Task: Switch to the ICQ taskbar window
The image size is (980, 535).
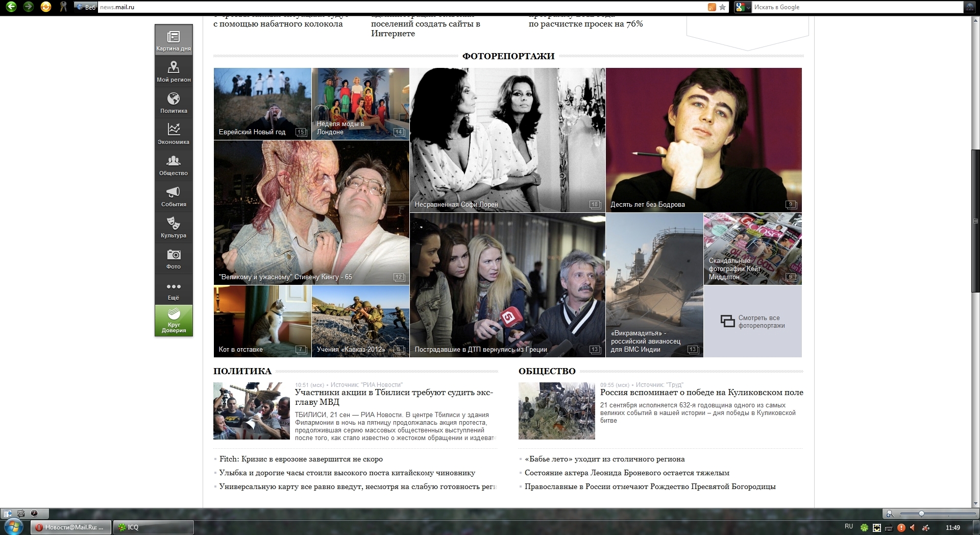Action: coord(154,527)
